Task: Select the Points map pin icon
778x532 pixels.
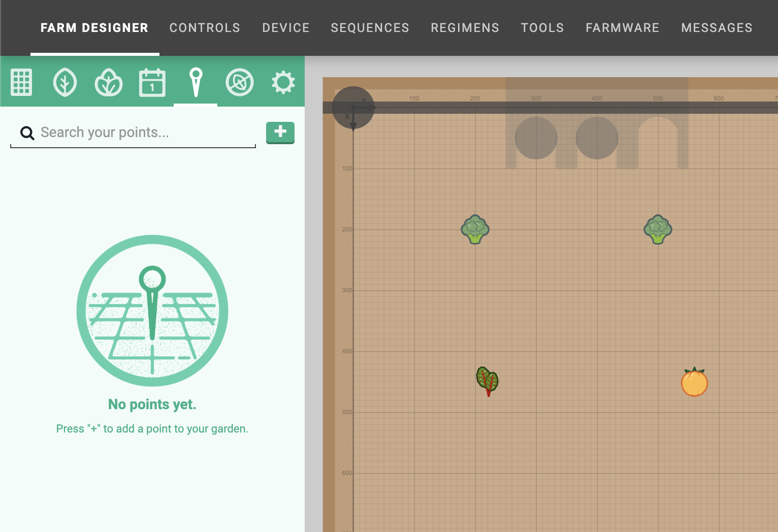Action: click(x=196, y=82)
